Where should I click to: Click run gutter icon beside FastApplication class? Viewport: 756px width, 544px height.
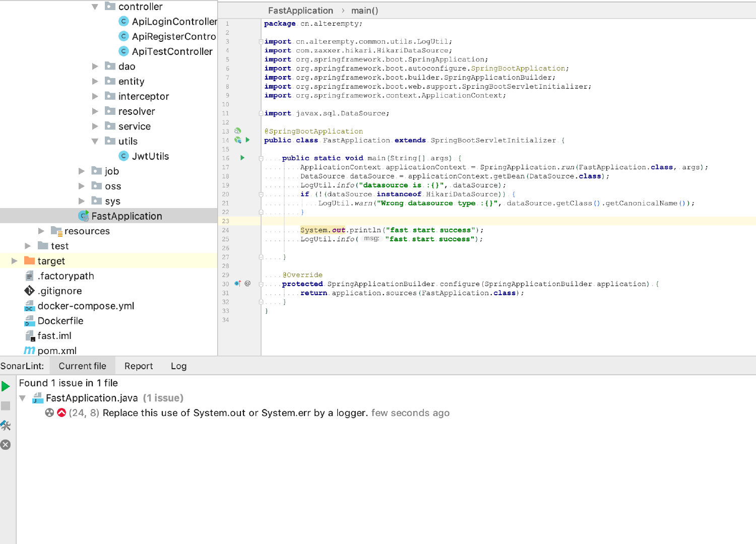coord(247,140)
